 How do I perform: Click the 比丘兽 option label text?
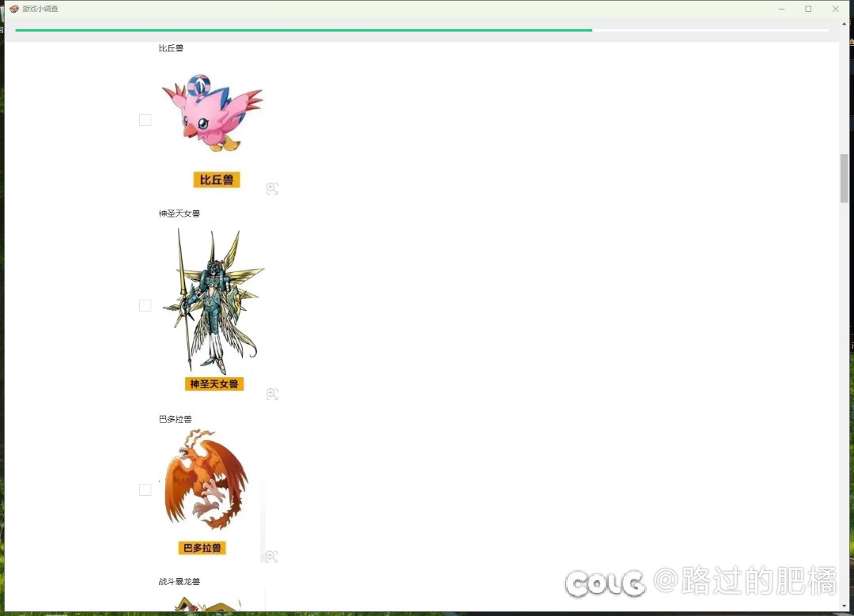171,48
